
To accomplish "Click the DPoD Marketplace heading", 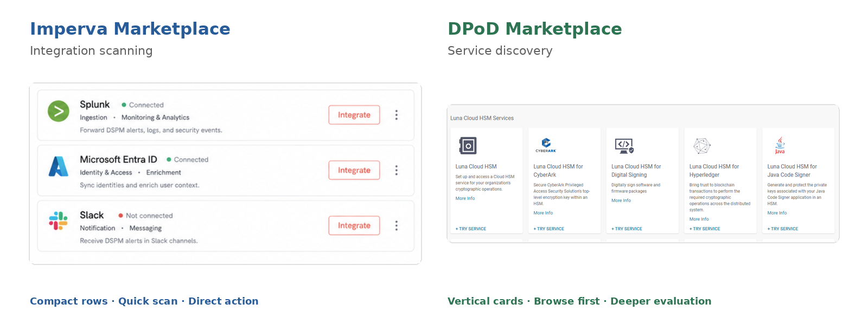I will pyautogui.click(x=535, y=29).
